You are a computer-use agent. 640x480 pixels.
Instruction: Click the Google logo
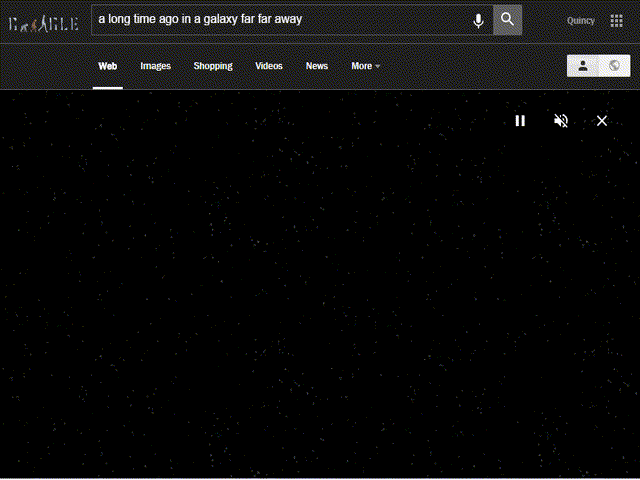tap(44, 24)
